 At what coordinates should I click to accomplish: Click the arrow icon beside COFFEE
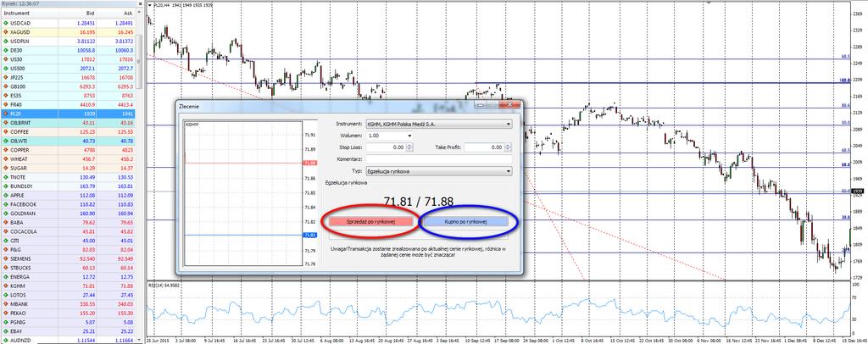[x=6, y=131]
